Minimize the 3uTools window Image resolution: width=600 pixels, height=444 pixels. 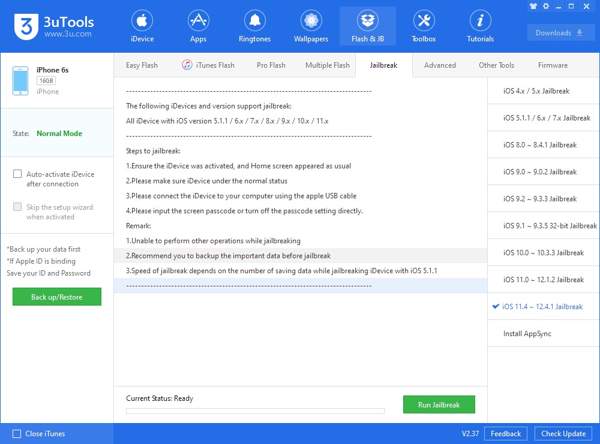click(559, 7)
